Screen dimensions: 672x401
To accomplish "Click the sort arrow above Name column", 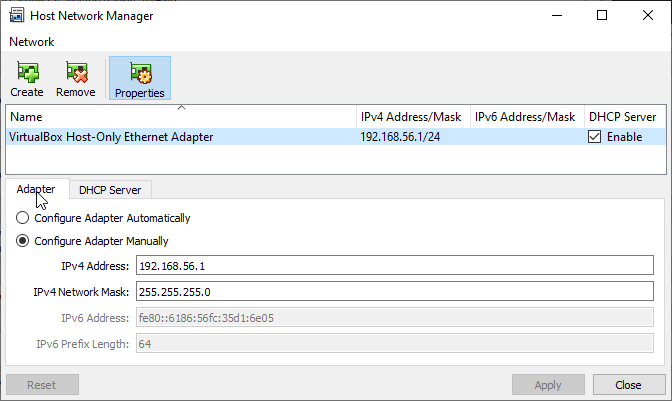I will 181,108.
